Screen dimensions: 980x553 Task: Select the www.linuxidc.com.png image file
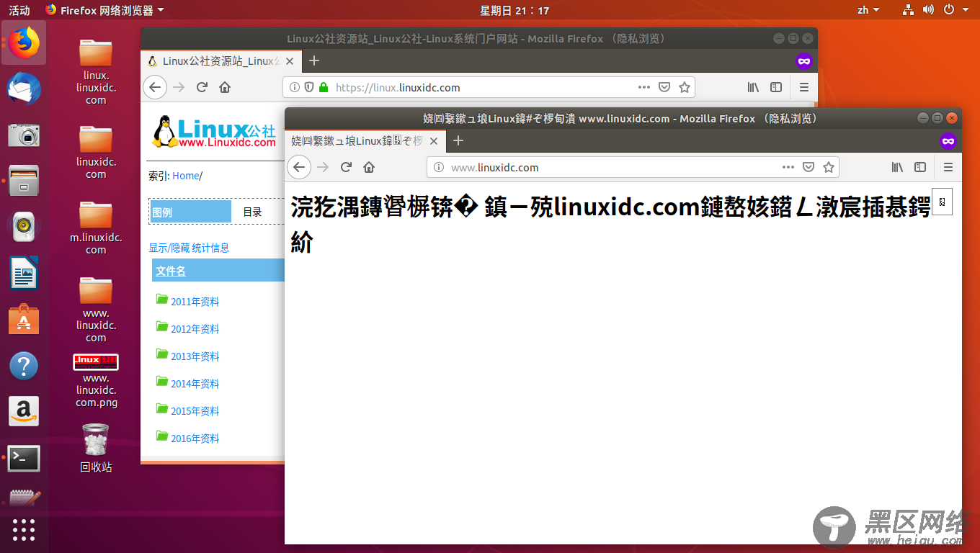click(x=96, y=380)
